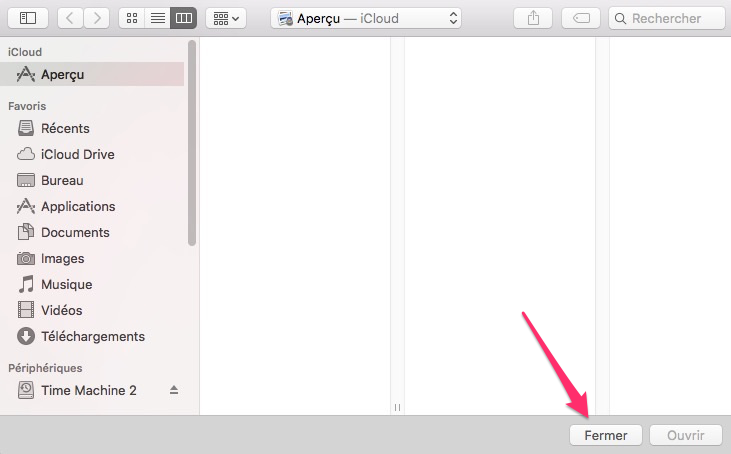This screenshot has width=731, height=454.
Task: Click the column resize handle
Action: [x=397, y=407]
